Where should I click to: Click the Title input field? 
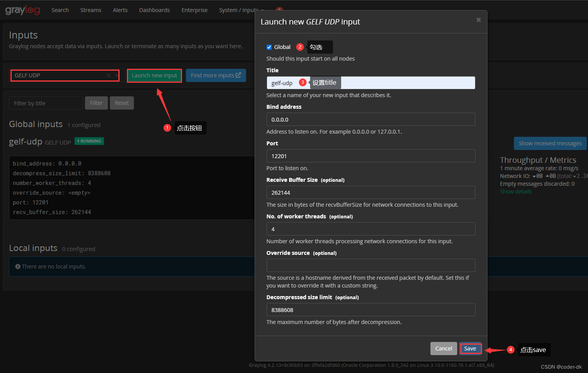(x=371, y=83)
